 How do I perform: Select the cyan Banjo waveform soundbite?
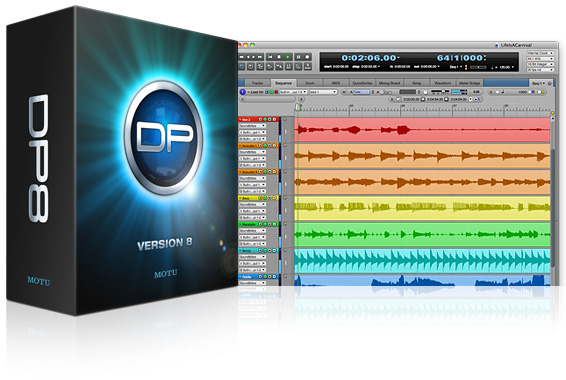[x=422, y=260]
